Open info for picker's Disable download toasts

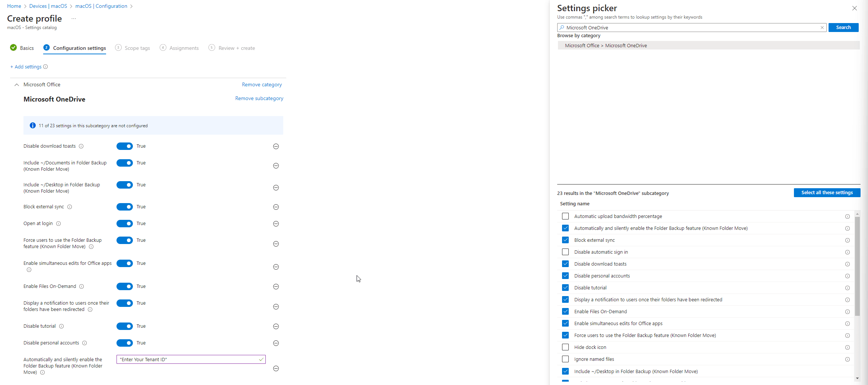click(848, 264)
